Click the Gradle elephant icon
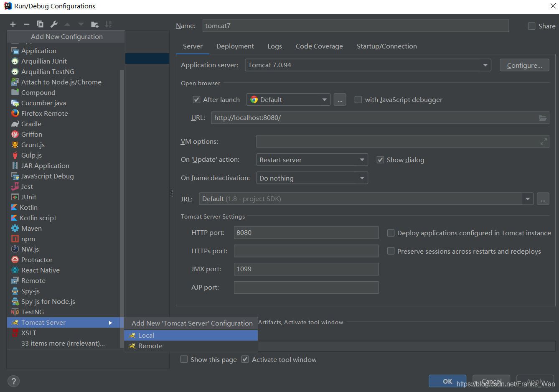The image size is (559, 392). click(x=15, y=124)
